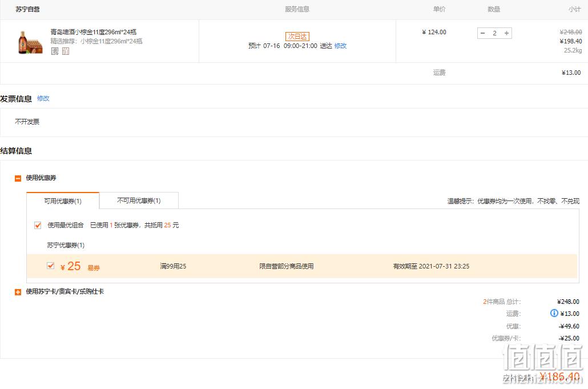Viewport: 588px width, 389px height.
Task: Click the unit price ¥ 124.00
Action: (434, 32)
